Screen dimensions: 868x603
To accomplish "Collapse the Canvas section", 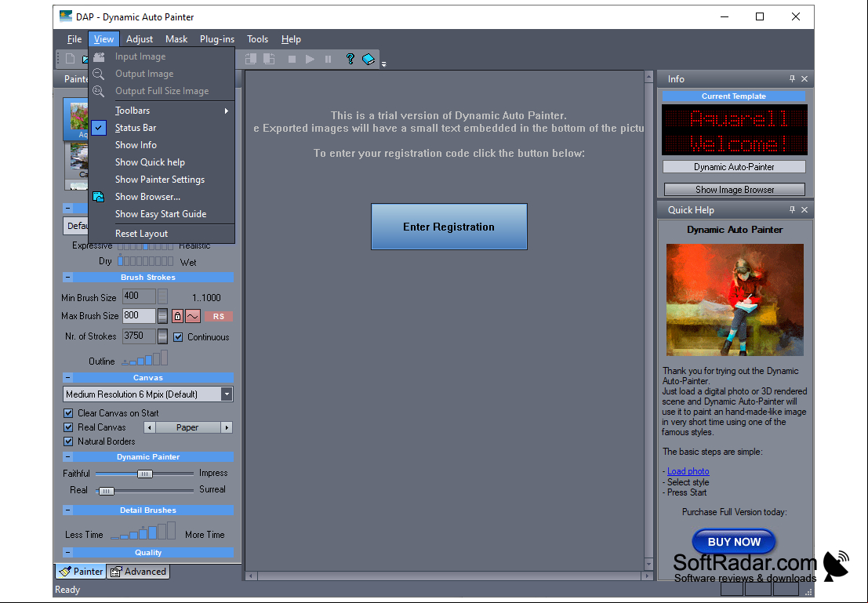I will [x=67, y=378].
